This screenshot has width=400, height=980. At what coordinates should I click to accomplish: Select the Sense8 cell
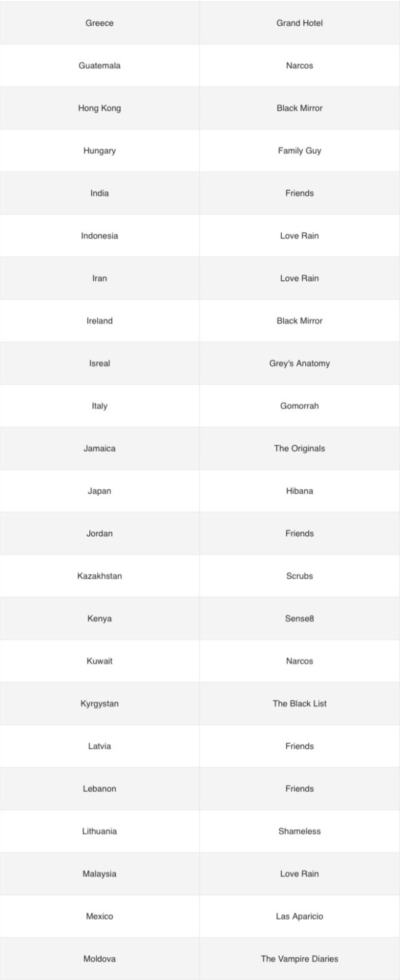(x=299, y=618)
